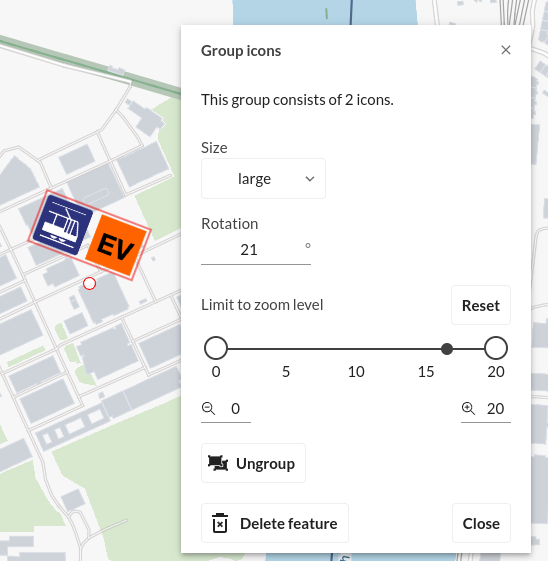Image resolution: width=548 pixels, height=561 pixels.
Task: Click the orange EV icon on map
Action: click(116, 245)
